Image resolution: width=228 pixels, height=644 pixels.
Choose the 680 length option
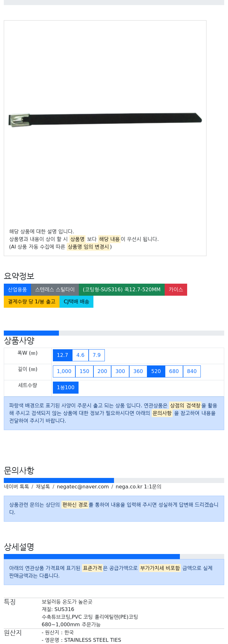tap(174, 371)
